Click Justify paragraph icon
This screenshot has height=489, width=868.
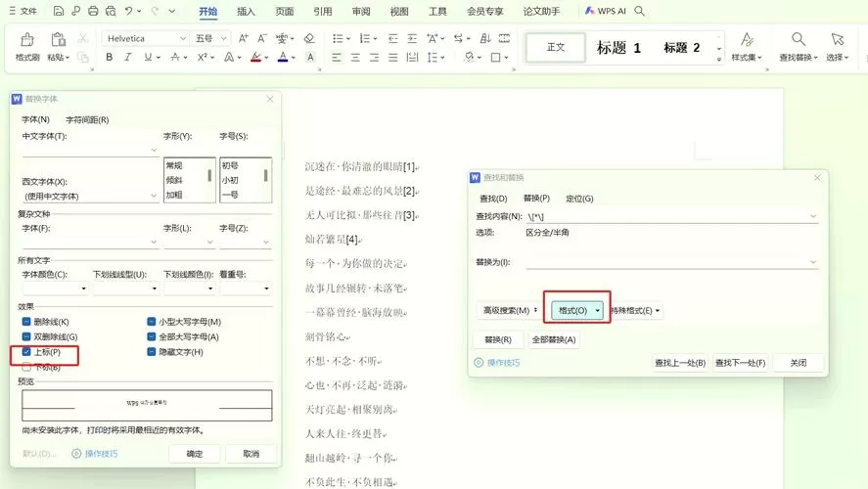coord(393,57)
